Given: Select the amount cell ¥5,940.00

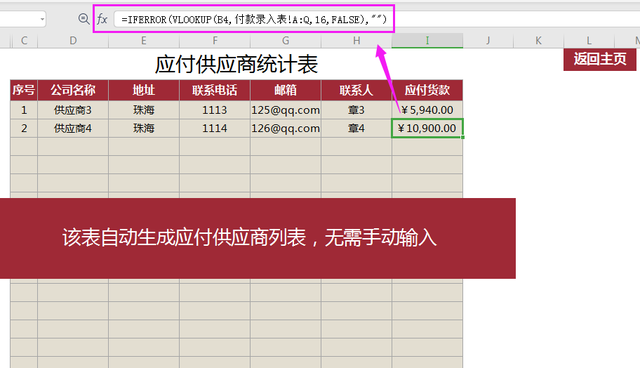Looking at the screenshot, I should click(427, 110).
